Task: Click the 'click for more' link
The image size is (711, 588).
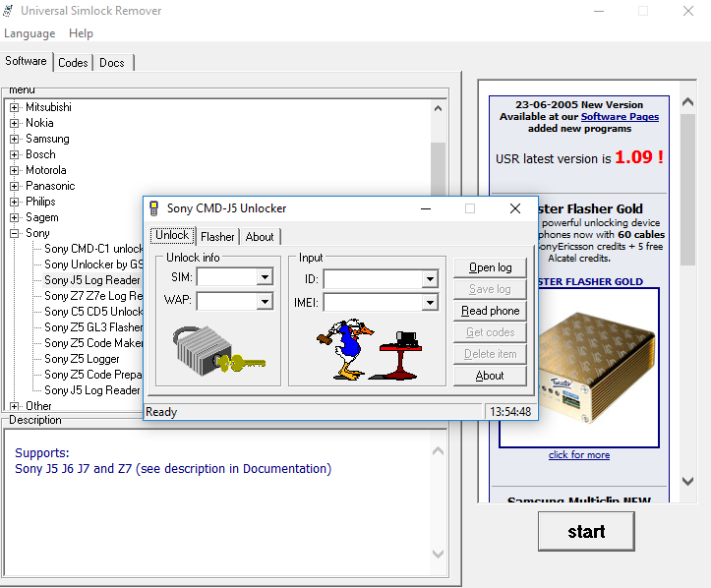Action: click(x=579, y=455)
